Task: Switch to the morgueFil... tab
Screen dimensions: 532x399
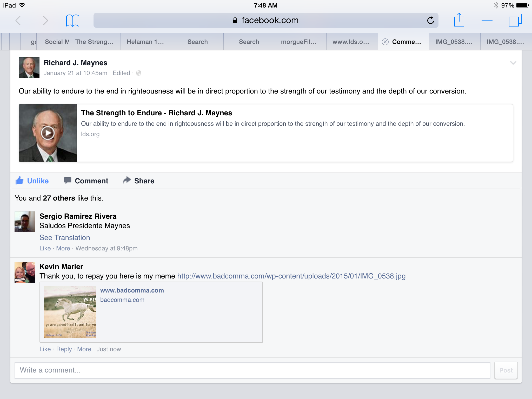Action: (301, 42)
